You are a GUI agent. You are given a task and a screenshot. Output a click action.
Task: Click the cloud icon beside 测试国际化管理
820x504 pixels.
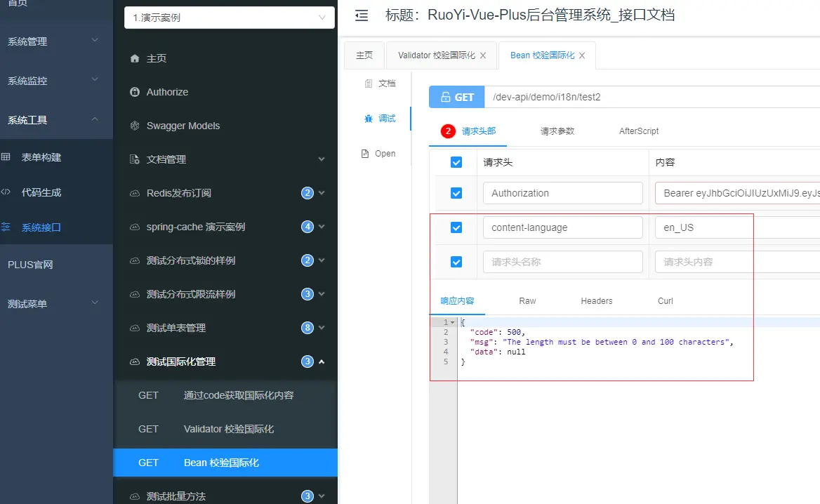pyautogui.click(x=134, y=362)
